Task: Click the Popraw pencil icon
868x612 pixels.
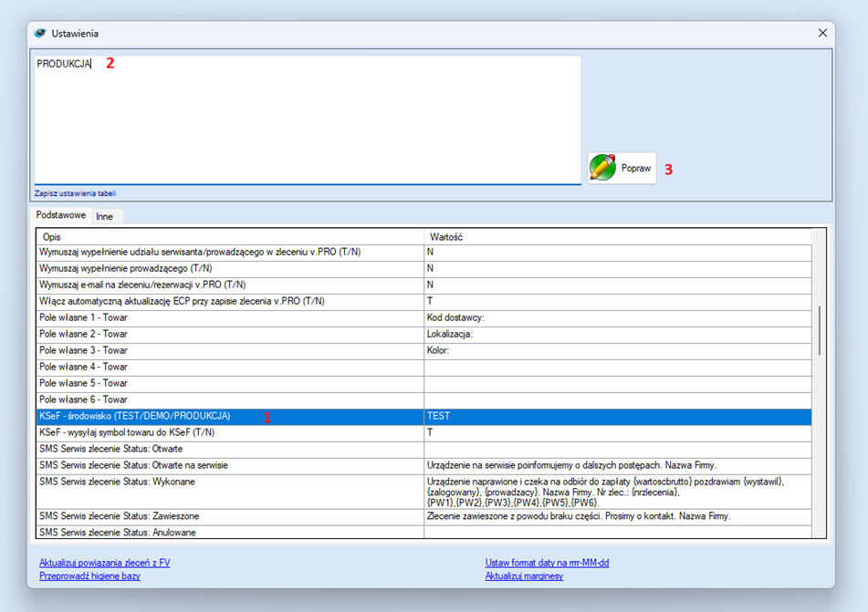Action: (602, 168)
